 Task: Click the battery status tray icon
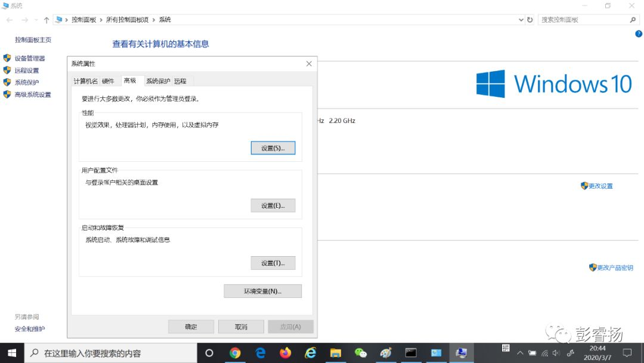point(532,353)
